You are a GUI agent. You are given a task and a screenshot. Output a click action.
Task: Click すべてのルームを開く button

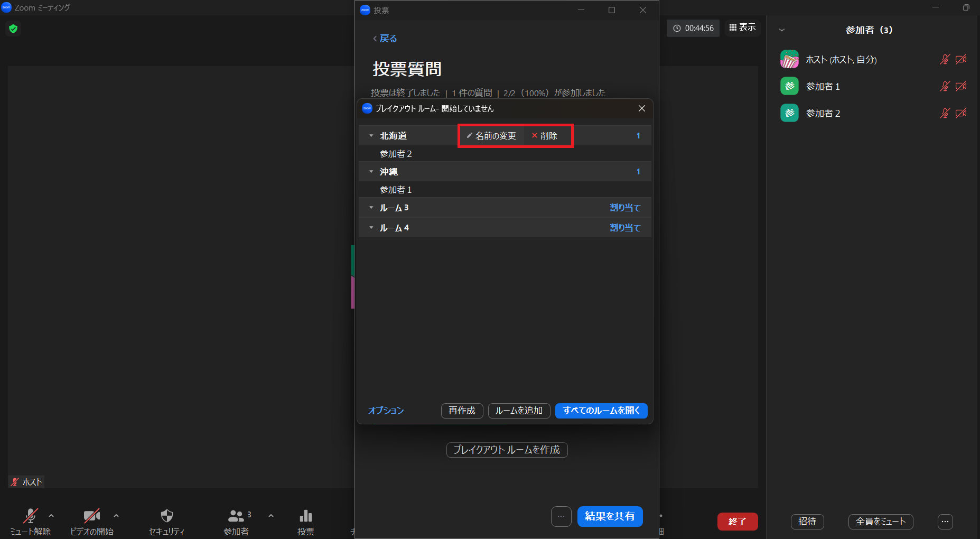(x=601, y=411)
